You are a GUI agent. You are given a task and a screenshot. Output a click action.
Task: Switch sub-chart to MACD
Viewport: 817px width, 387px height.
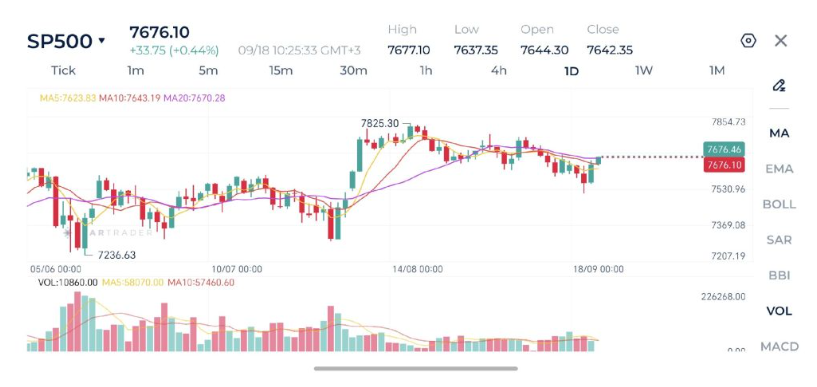coord(779,346)
